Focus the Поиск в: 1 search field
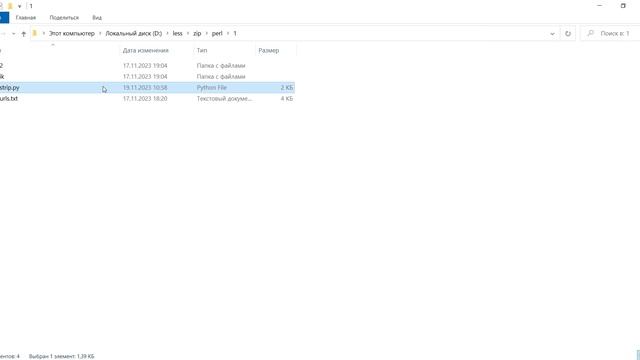The width and height of the screenshot is (640, 360). [x=611, y=33]
